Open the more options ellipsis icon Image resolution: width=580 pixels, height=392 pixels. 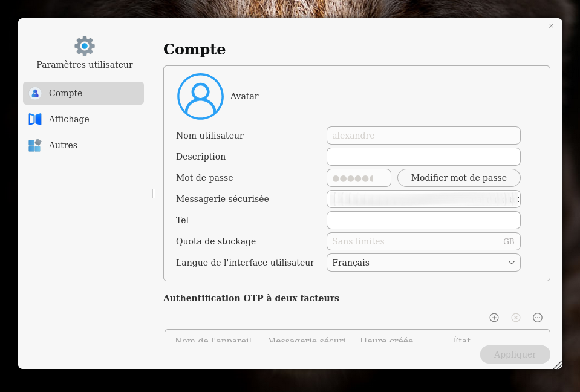coord(538,318)
